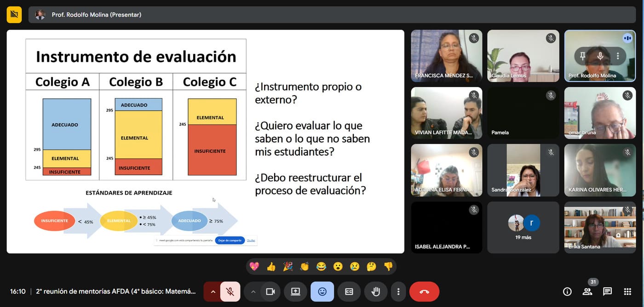The width and height of the screenshot is (644, 307).
Task: Click the Present now screen share icon
Action: tap(295, 292)
